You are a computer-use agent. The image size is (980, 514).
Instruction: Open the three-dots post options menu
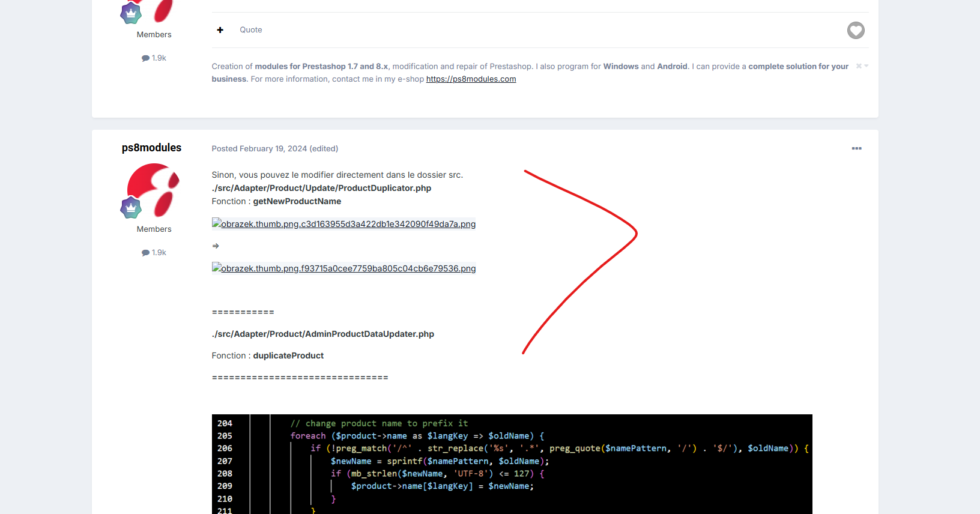(857, 148)
